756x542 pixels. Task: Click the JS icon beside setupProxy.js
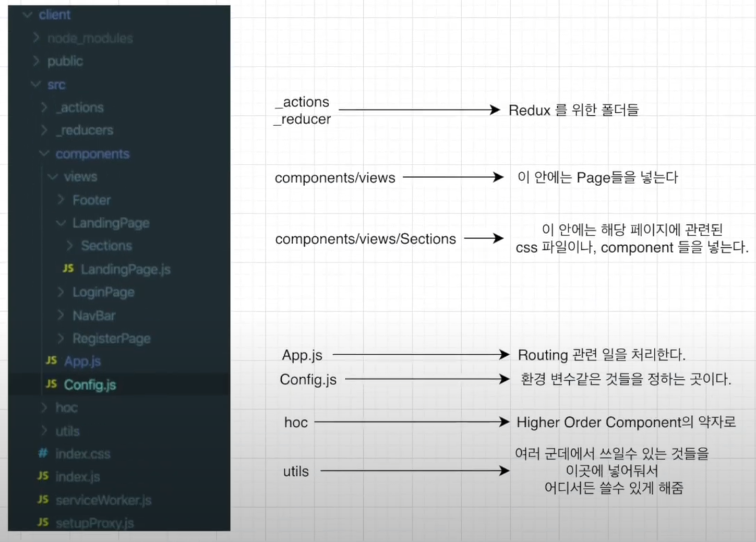[x=43, y=522]
